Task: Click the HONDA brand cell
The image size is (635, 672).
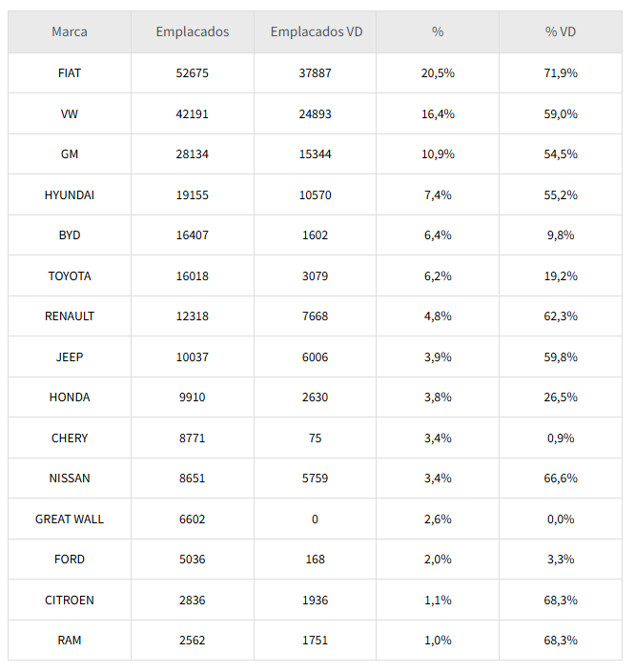Action: coord(70,397)
